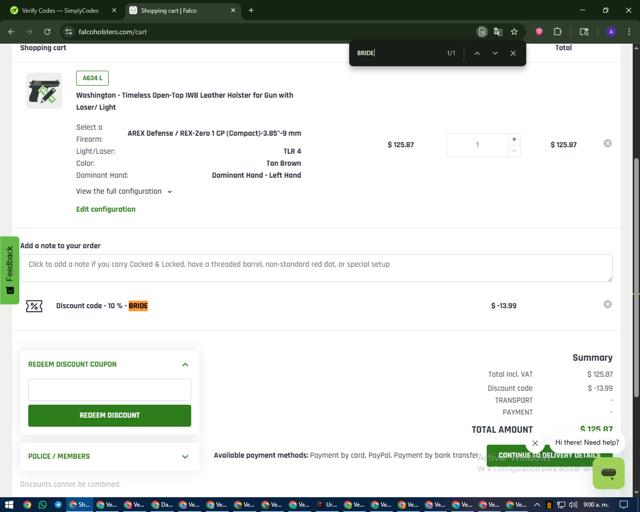The height and width of the screenshot is (512, 640).
Task: Bookmark this page with the star icon
Action: [x=514, y=32]
